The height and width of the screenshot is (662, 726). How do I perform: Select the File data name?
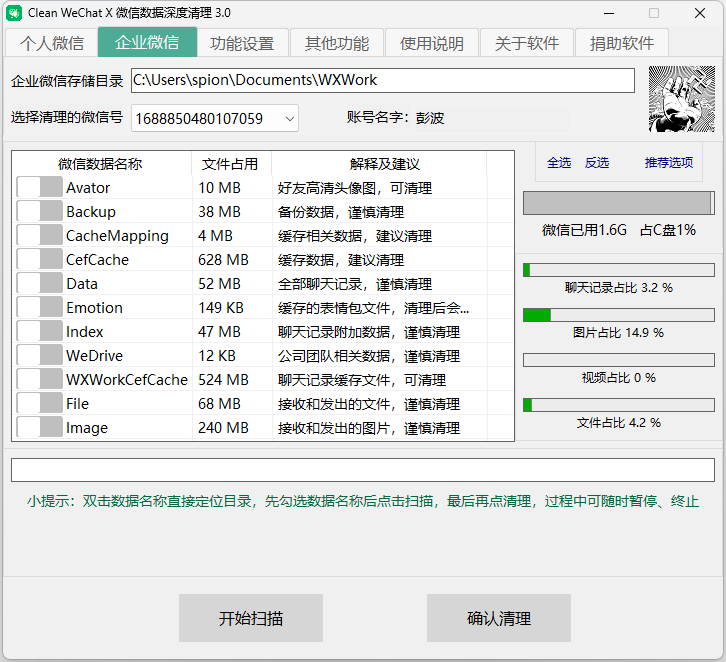[x=77, y=404]
